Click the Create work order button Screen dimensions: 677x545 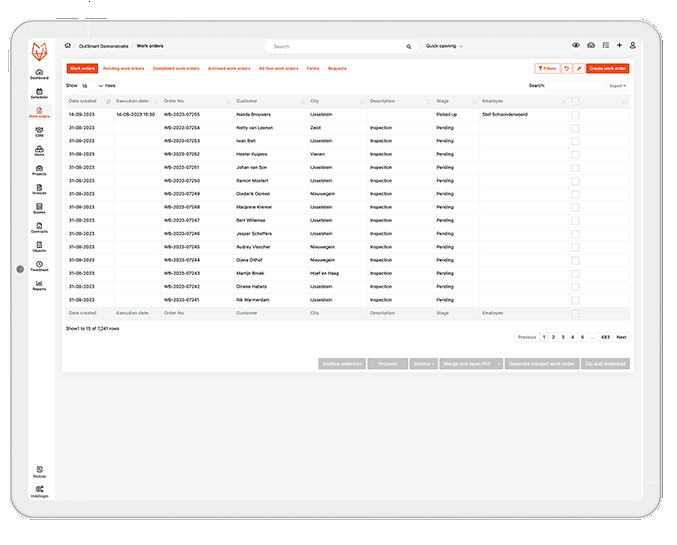608,68
